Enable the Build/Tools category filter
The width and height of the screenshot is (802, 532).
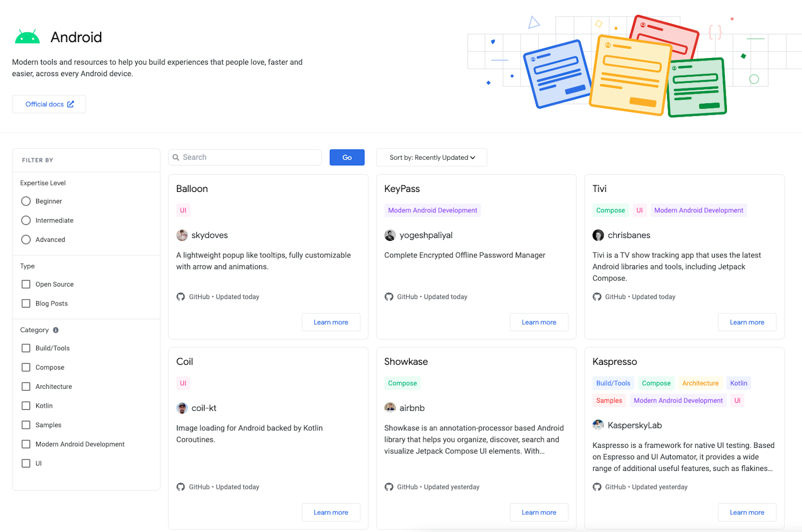tap(26, 348)
